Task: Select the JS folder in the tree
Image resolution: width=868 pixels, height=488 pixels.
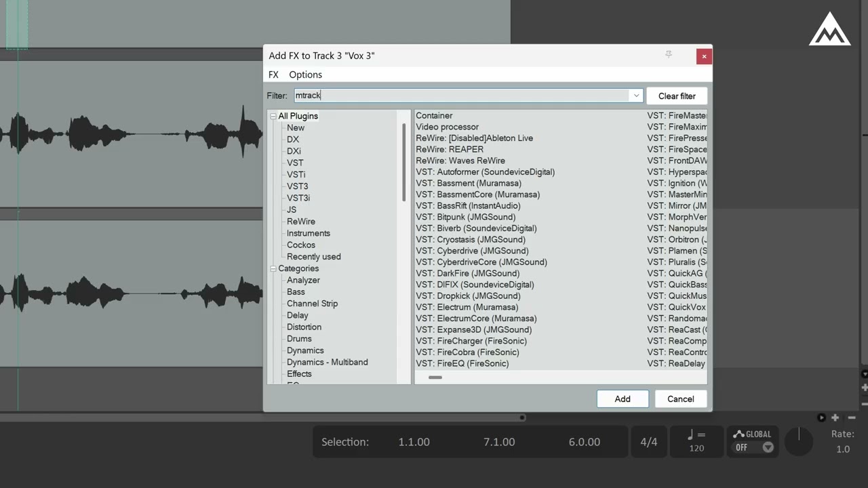Action: click(292, 209)
